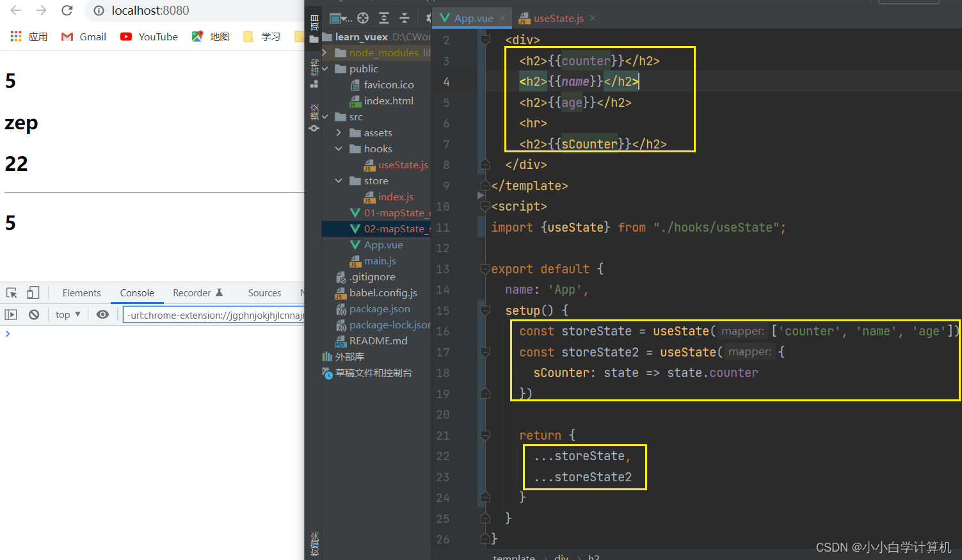Open the Gmail bookmark

[x=84, y=36]
